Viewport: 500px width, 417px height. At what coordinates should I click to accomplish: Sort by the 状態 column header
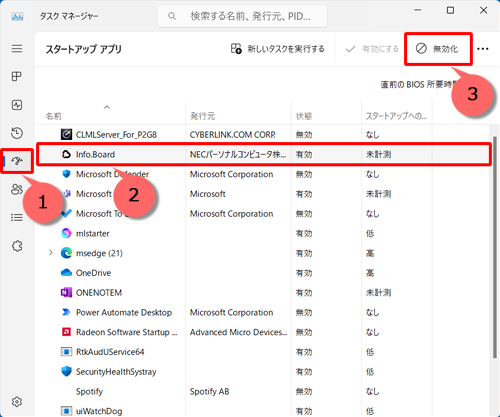[304, 116]
